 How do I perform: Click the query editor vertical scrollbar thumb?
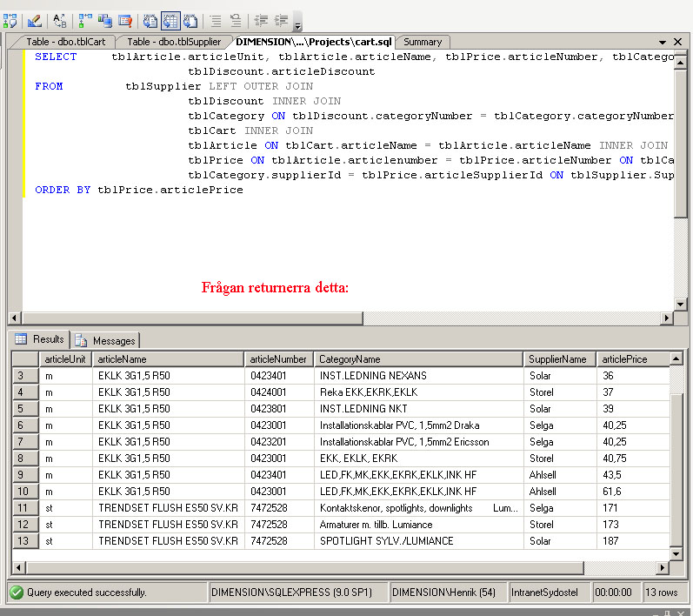[x=680, y=143]
